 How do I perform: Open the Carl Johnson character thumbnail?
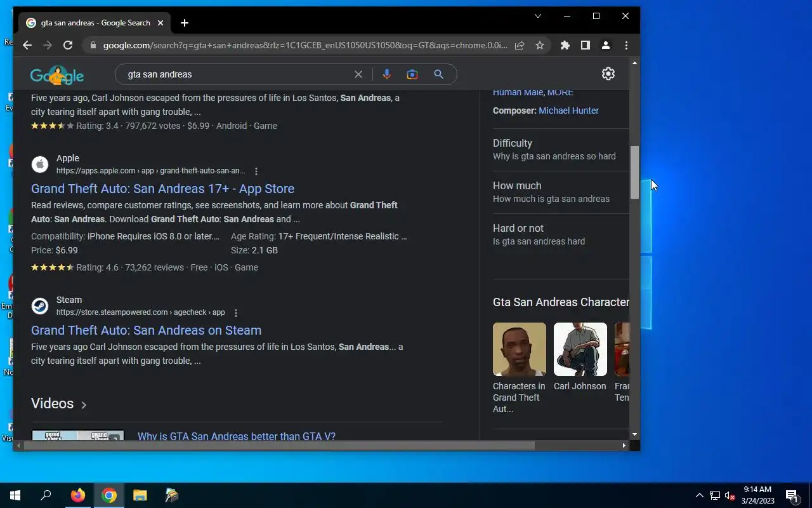(x=580, y=349)
